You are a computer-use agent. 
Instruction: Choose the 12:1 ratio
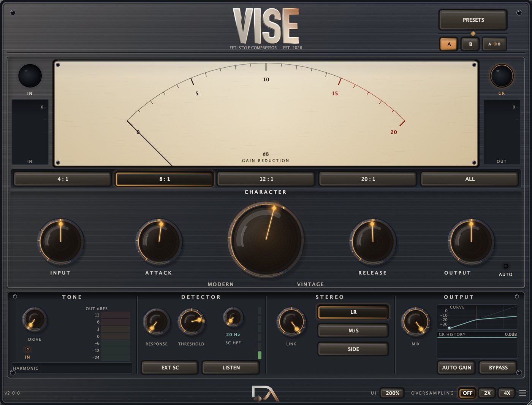point(266,179)
